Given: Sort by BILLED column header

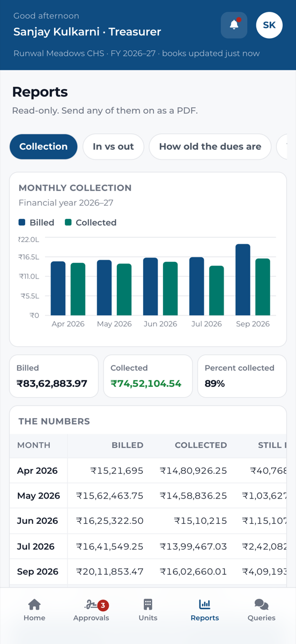Looking at the screenshot, I should 128,445.
